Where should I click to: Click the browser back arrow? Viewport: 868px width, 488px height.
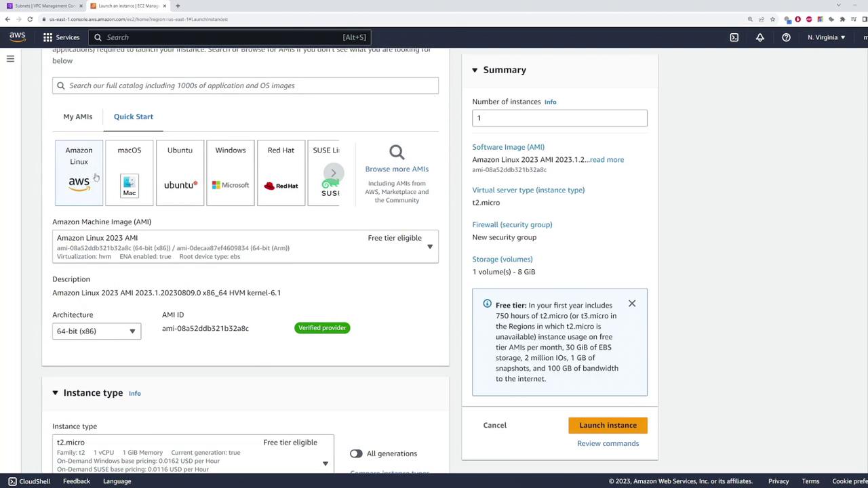[x=8, y=19]
